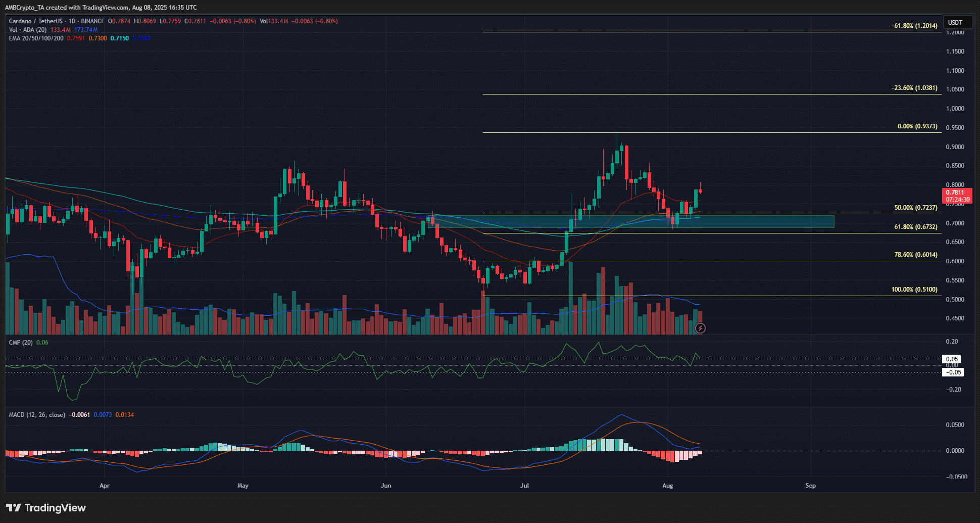The height and width of the screenshot is (523, 980).
Task: Open the EMA 20/50/100/200 indicator legend
Action: click(x=36, y=38)
